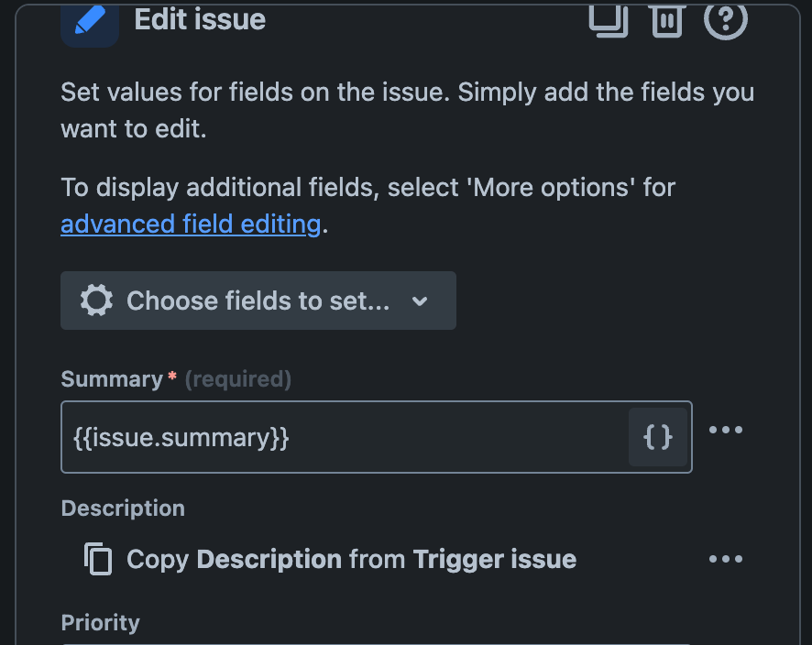
Task: Click the "(required)" hint next to Summary
Action: tap(238, 379)
